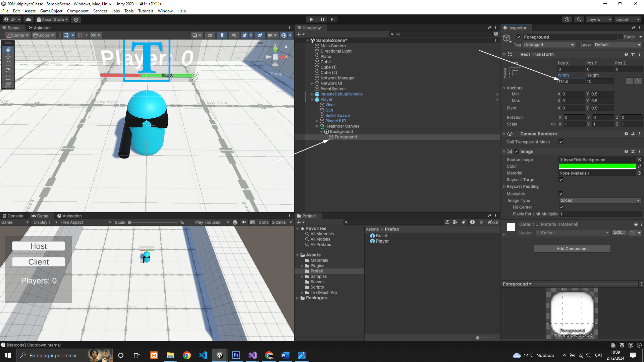Click the Add Component button

(x=572, y=249)
